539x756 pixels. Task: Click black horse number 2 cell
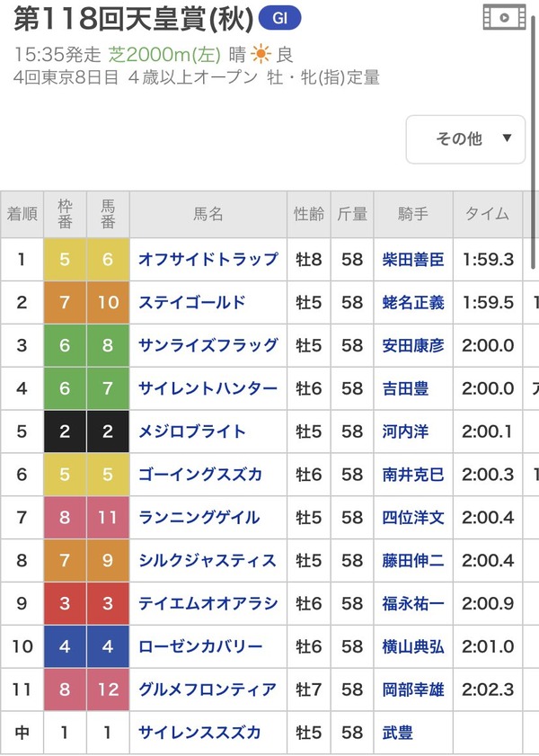[108, 431]
